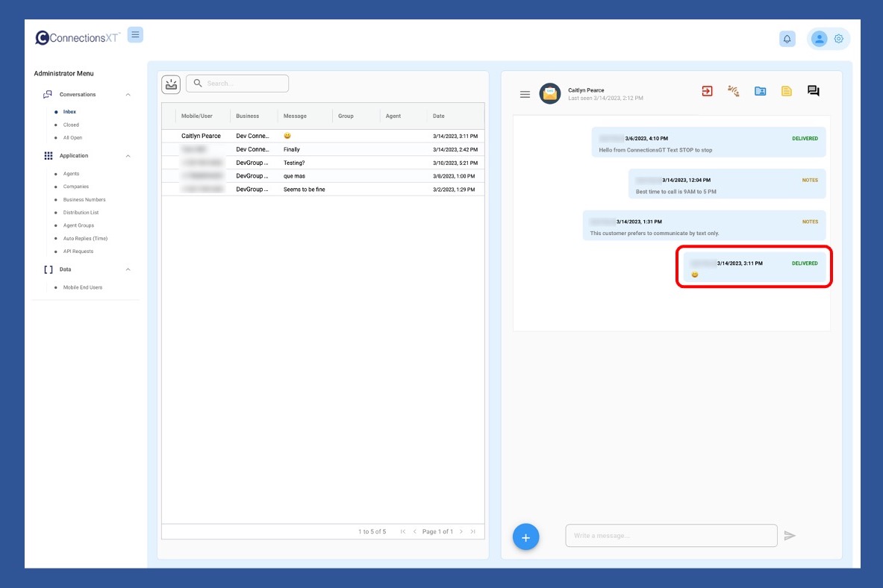The height and width of the screenshot is (588, 883).
Task: Click the blue contact folder icon
Action: (760, 91)
